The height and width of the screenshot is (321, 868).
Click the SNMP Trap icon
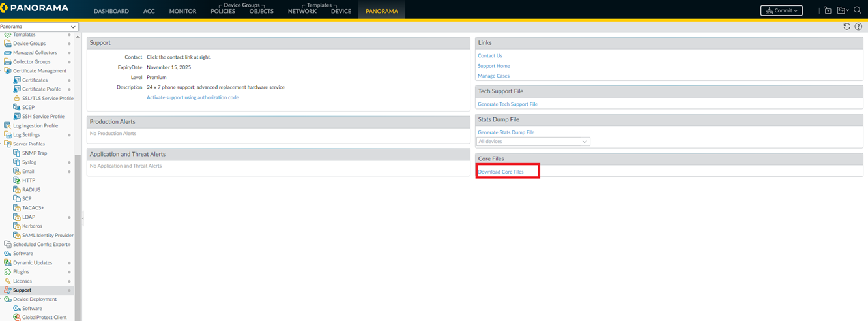pos(17,153)
